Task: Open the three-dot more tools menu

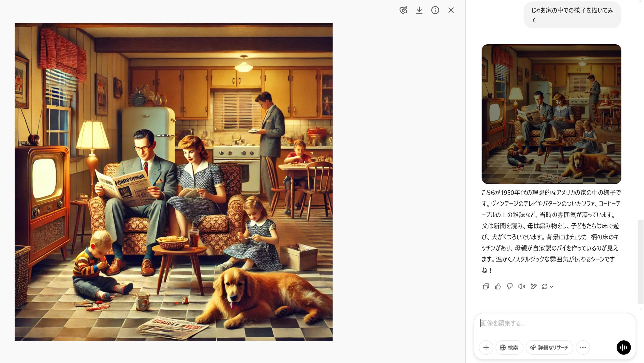Action: coord(583,348)
